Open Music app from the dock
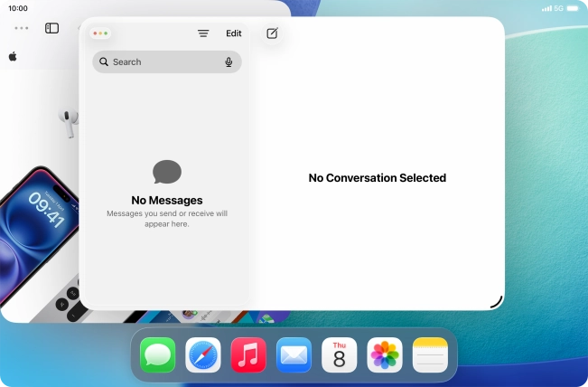Image resolution: width=588 pixels, height=387 pixels. [x=248, y=354]
